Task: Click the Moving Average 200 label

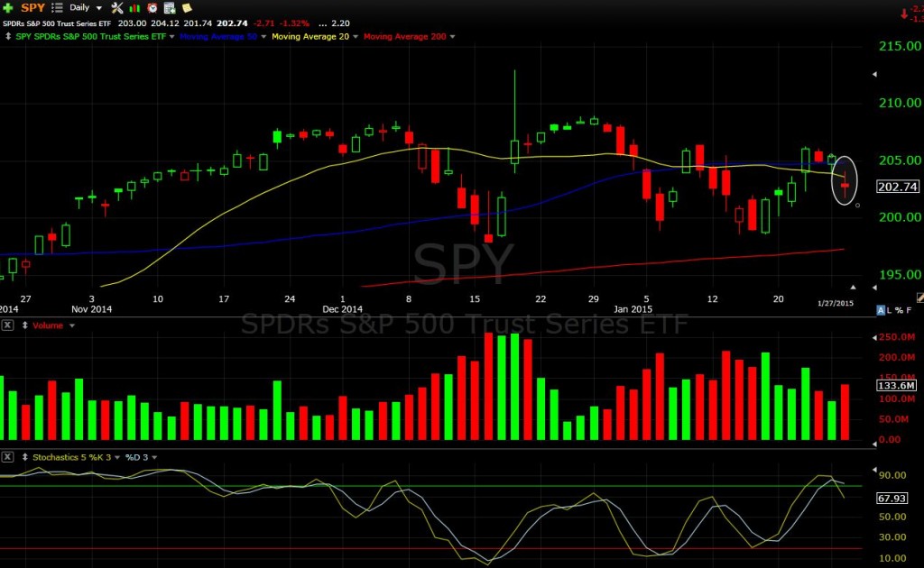Action: [x=405, y=36]
